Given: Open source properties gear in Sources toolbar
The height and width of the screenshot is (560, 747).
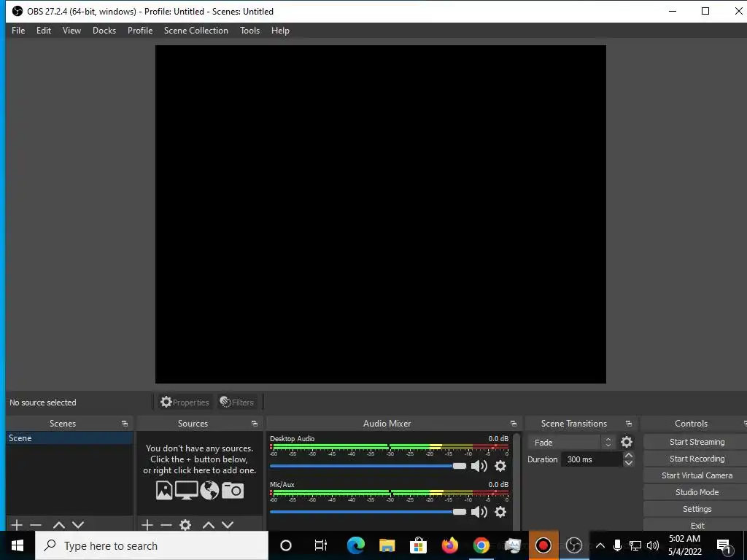Looking at the screenshot, I should pos(185,525).
